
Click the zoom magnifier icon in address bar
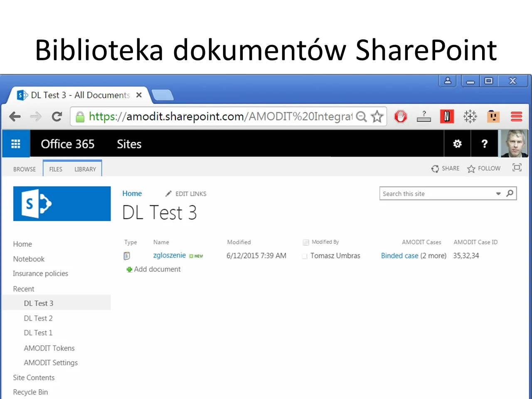tap(362, 117)
